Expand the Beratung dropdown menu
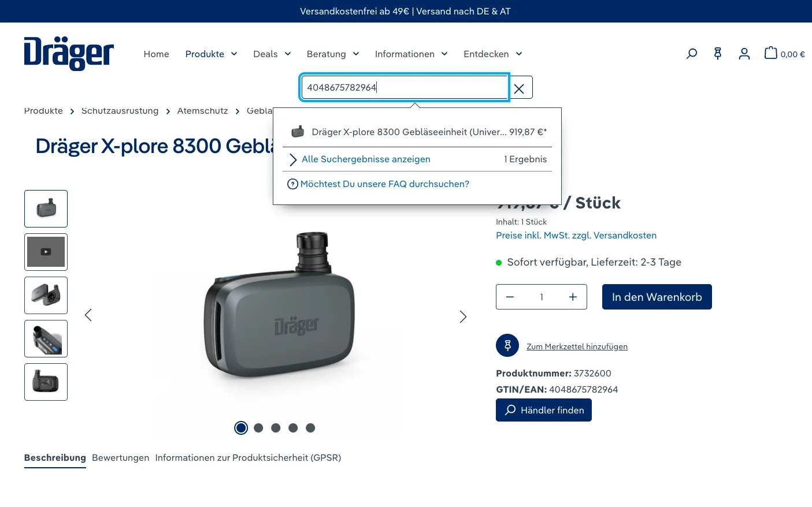Viewport: 812px width, 507px height. click(x=333, y=54)
